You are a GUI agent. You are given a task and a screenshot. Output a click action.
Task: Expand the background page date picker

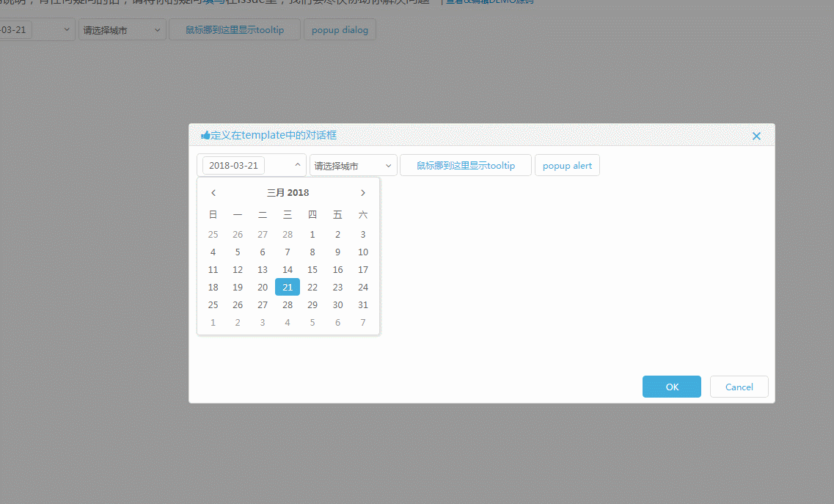click(x=67, y=29)
